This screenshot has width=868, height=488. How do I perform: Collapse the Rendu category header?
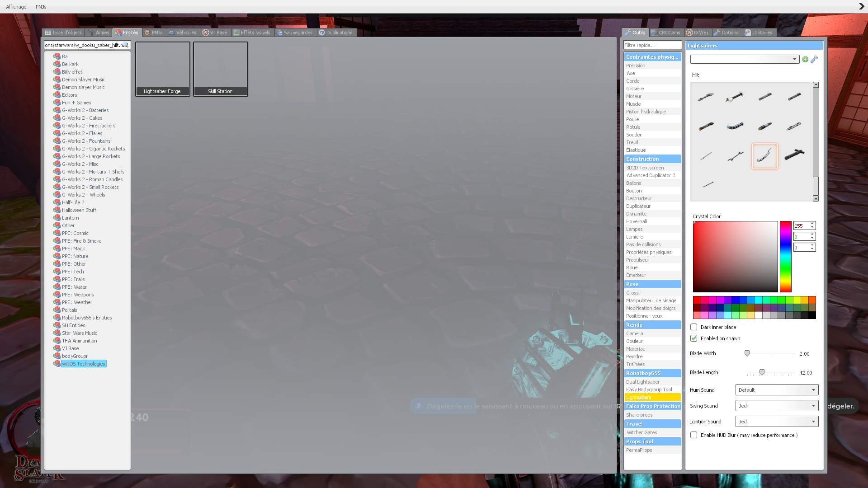click(x=652, y=325)
